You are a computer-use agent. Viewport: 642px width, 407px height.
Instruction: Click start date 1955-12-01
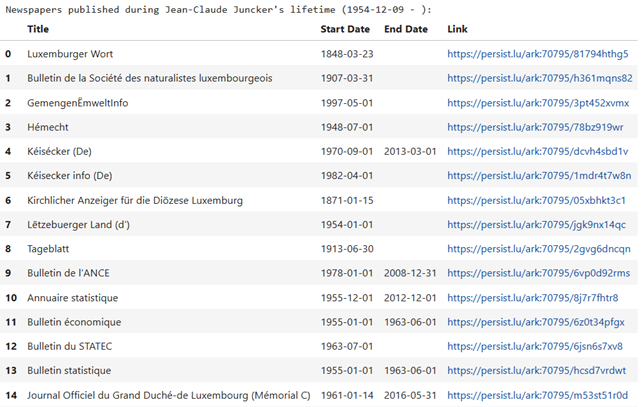[x=347, y=298]
